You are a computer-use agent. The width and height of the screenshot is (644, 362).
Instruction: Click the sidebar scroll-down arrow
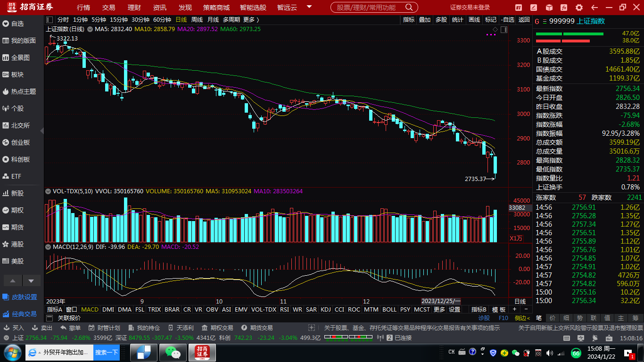(31, 281)
